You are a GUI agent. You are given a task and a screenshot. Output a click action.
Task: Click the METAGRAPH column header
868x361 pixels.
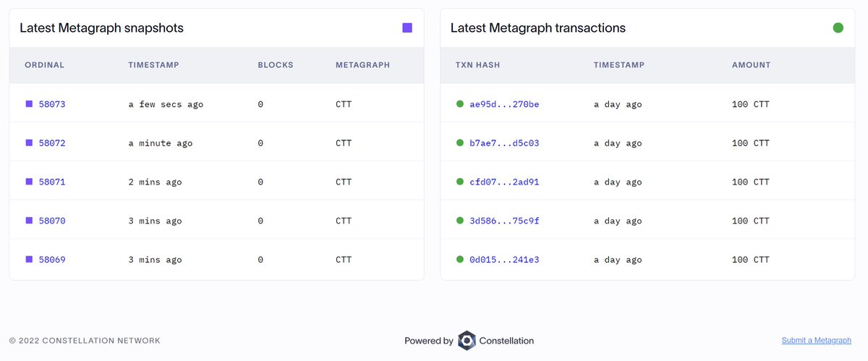click(362, 65)
